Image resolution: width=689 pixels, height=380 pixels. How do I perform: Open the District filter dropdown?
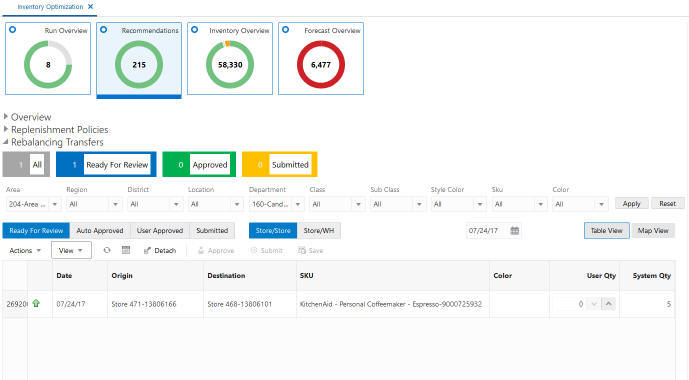pyautogui.click(x=176, y=204)
